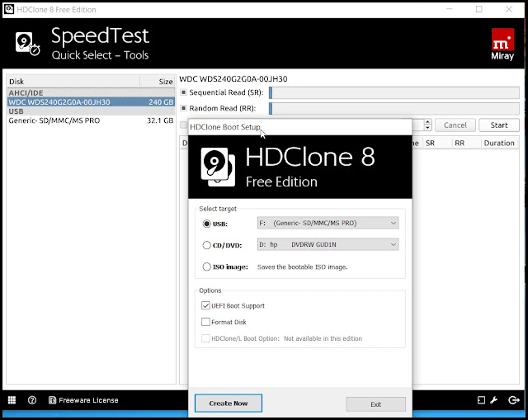Click the USB group header in disk list
Image resolution: width=528 pixels, height=420 pixels.
[91, 111]
